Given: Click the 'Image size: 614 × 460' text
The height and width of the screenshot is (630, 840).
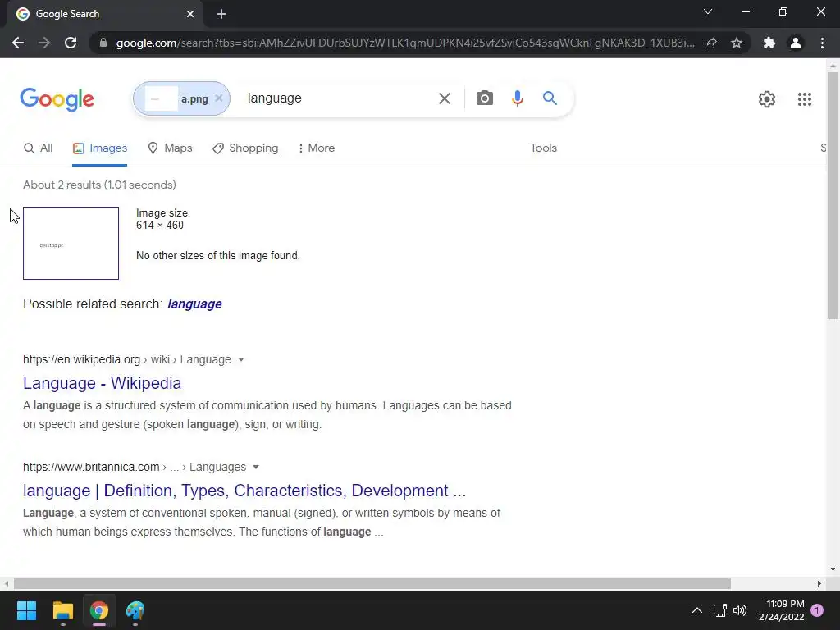Looking at the screenshot, I should [x=163, y=220].
